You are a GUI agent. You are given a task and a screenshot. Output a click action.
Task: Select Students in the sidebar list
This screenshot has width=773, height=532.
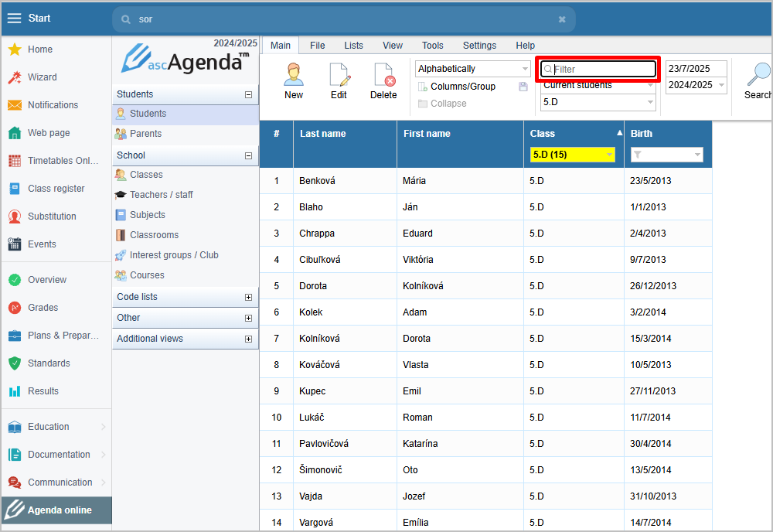(x=186, y=114)
